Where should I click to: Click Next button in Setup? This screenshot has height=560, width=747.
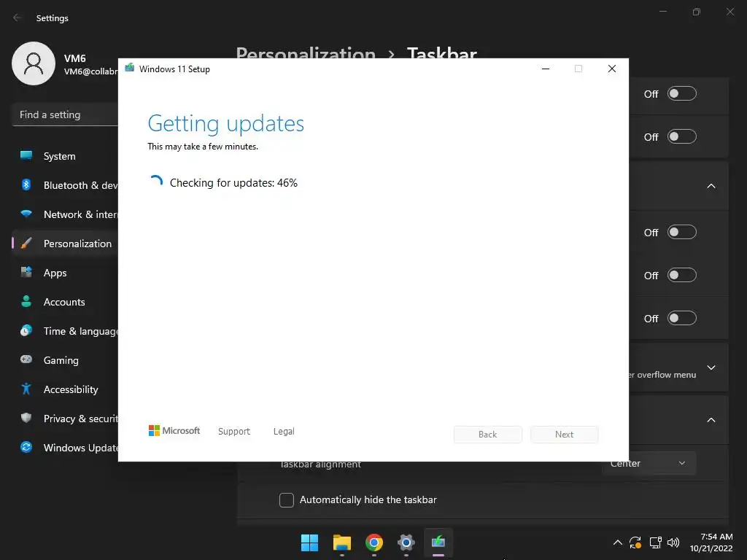(565, 435)
